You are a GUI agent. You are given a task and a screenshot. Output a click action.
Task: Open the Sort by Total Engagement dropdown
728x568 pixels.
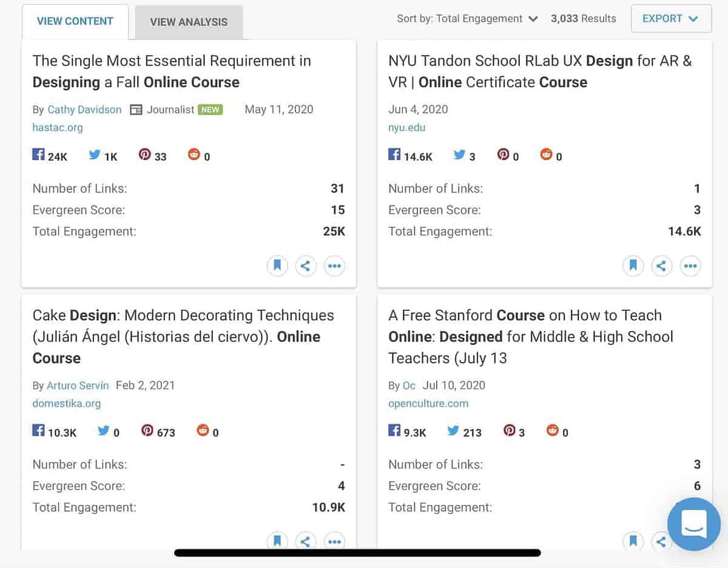tap(468, 19)
